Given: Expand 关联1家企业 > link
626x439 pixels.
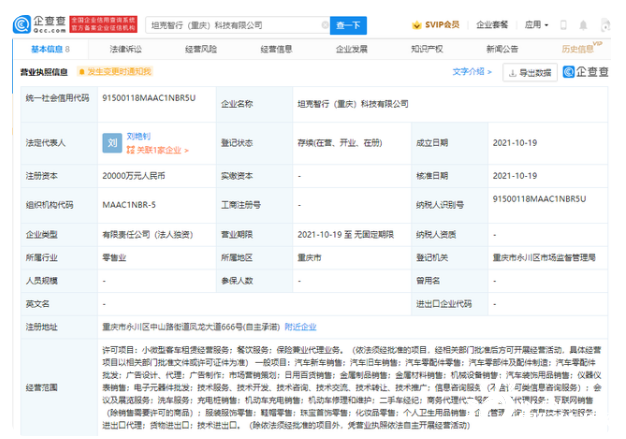Looking at the screenshot, I should [x=158, y=150].
